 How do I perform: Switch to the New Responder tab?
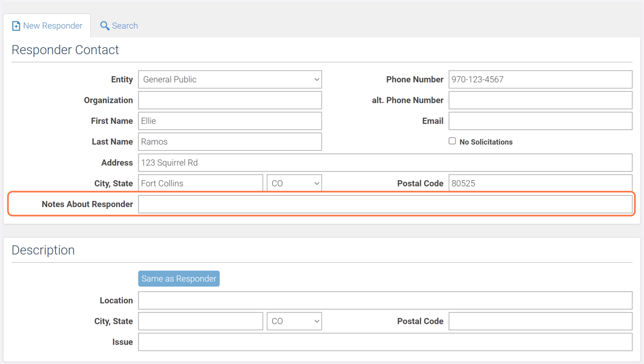(x=47, y=26)
